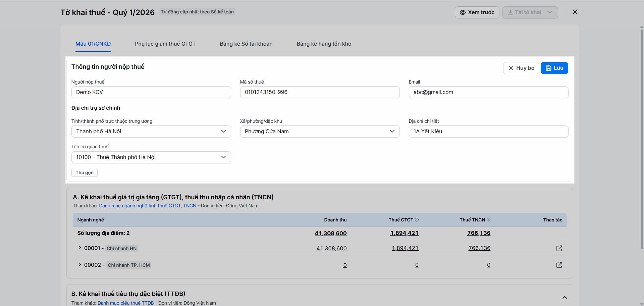Click info icon beside Thuế TNCN header
This screenshot has height=306, width=644.
point(489,220)
